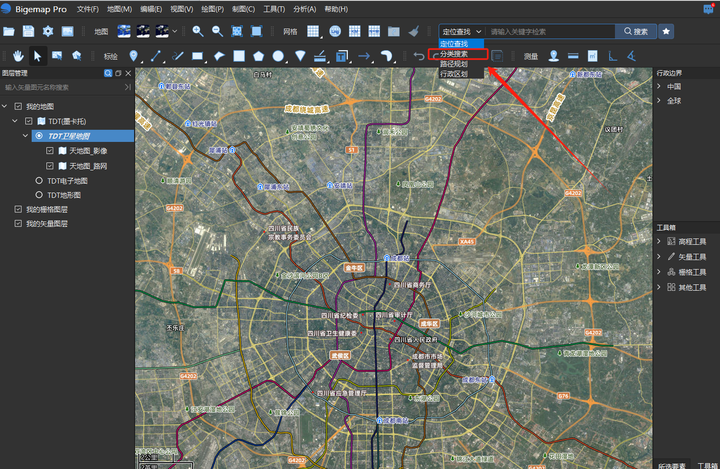Screen dimensions: 720x469
Task: Click the broom clear icon
Action: (x=414, y=31)
